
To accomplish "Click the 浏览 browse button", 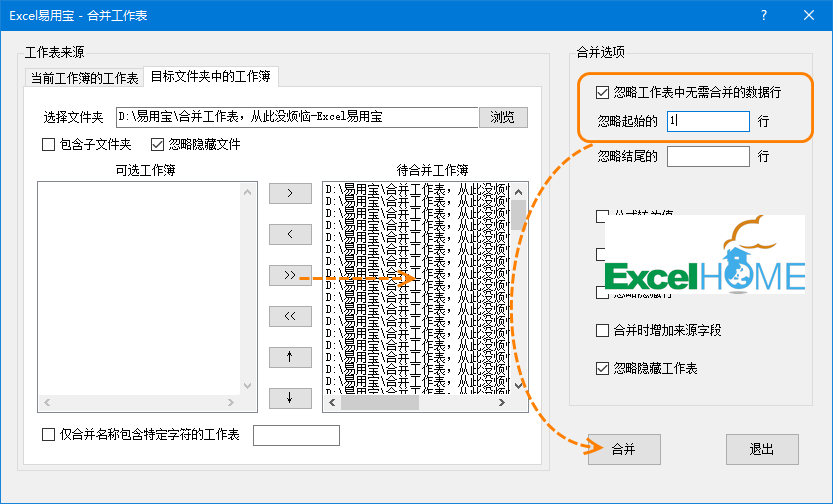I will (x=503, y=117).
